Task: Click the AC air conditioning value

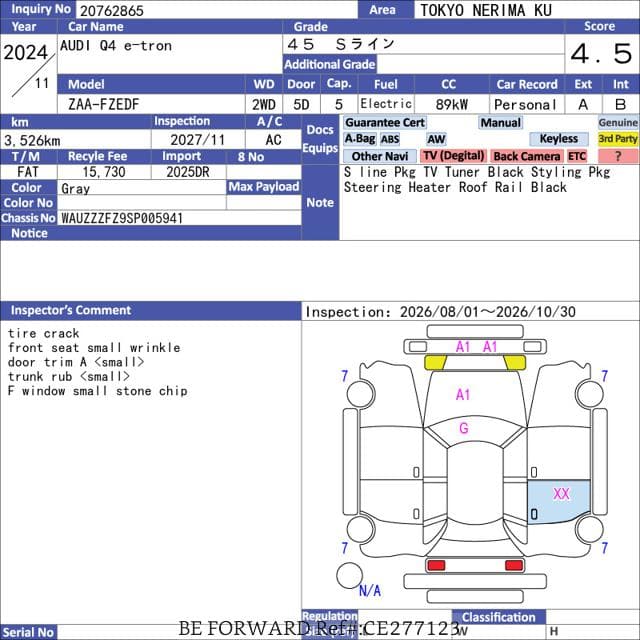Action: (273, 140)
